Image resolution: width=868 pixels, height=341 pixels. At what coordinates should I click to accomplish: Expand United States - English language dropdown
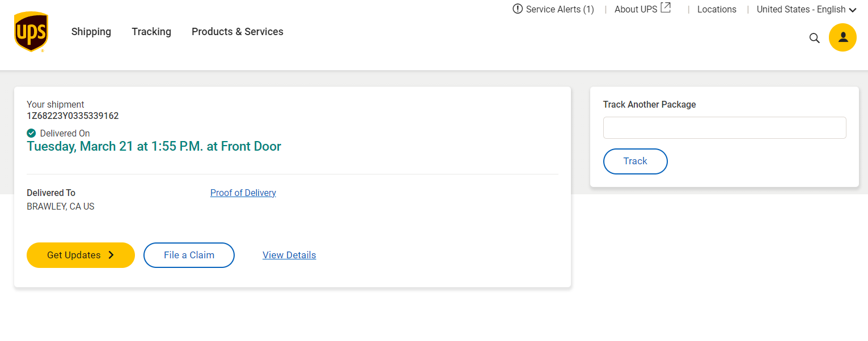[806, 10]
